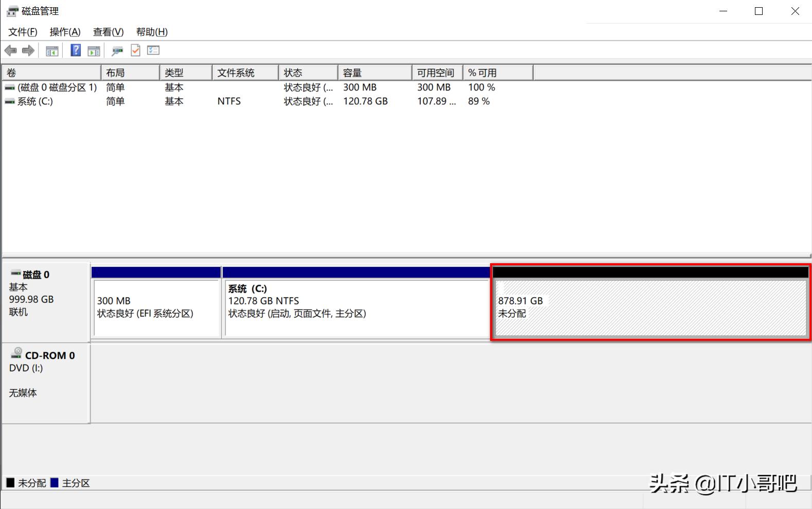Click the Disk Management app icon in title bar
Screen dimensions: 812x509
[x=12, y=11]
